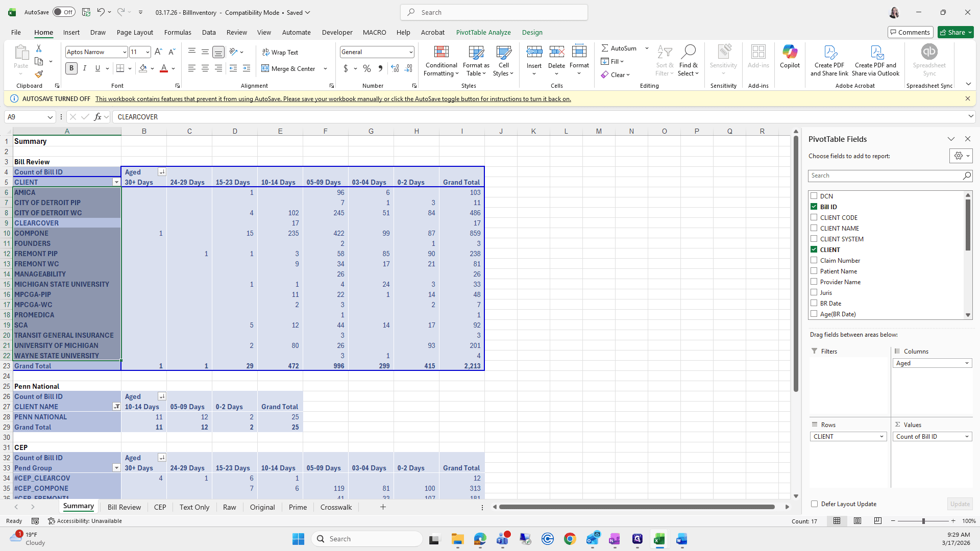980x551 pixels.
Task: Open Cell Styles gallery
Action: coord(504,61)
